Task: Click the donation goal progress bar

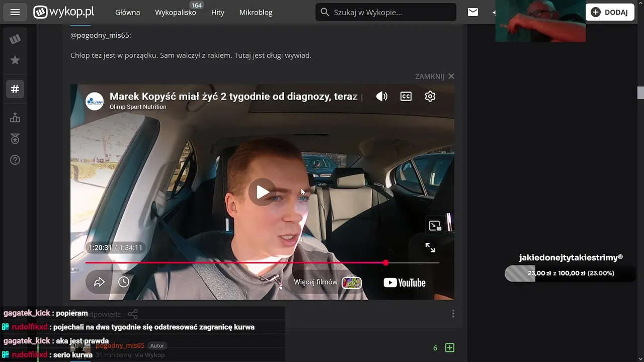Action: point(570,274)
